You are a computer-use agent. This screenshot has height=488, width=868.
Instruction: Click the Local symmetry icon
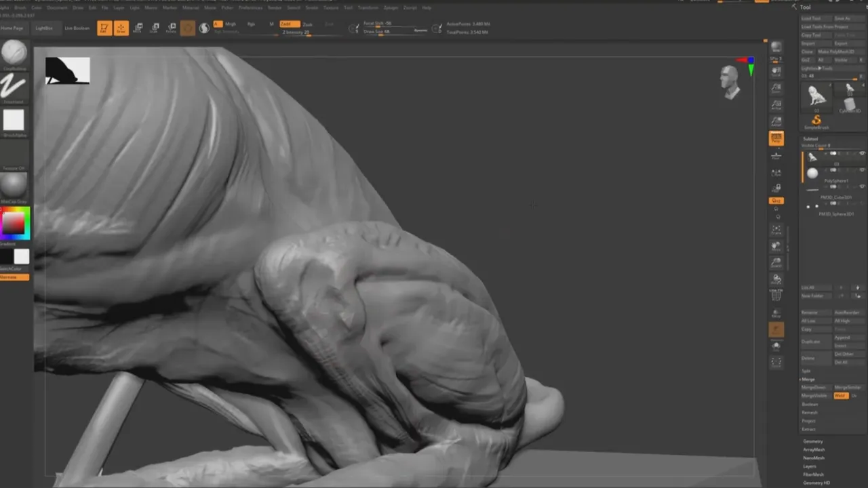pyautogui.click(x=776, y=173)
